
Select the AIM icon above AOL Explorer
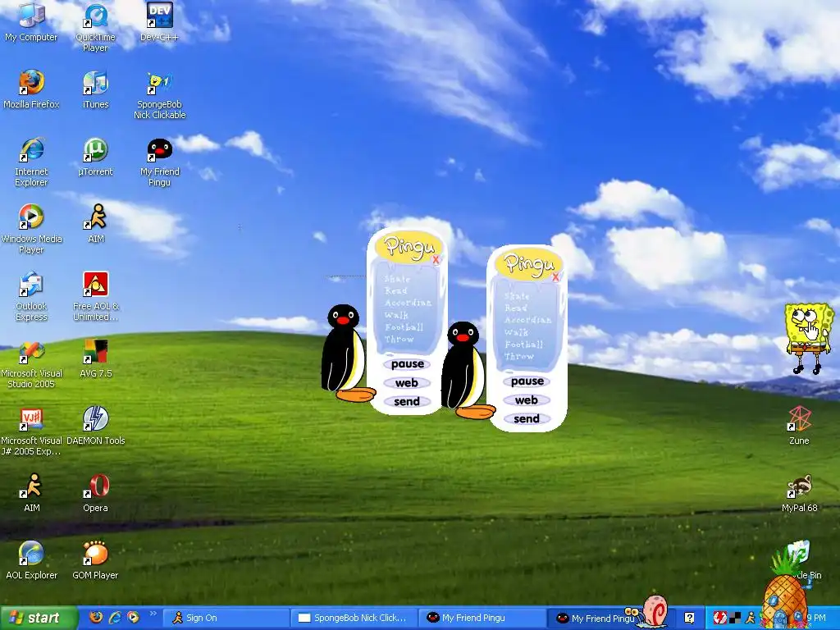pyautogui.click(x=32, y=493)
